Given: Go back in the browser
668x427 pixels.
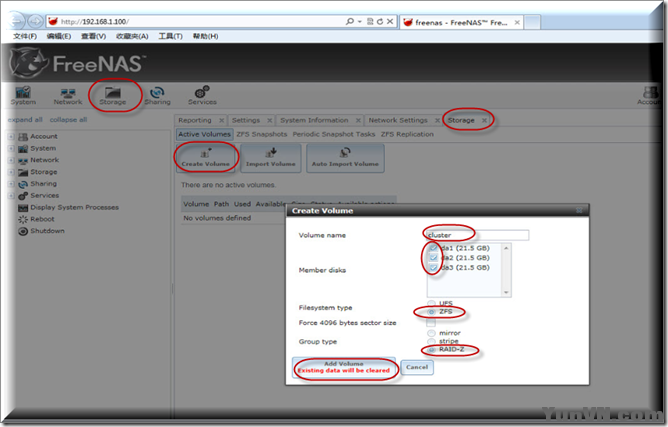Looking at the screenshot, I should 16,21.
